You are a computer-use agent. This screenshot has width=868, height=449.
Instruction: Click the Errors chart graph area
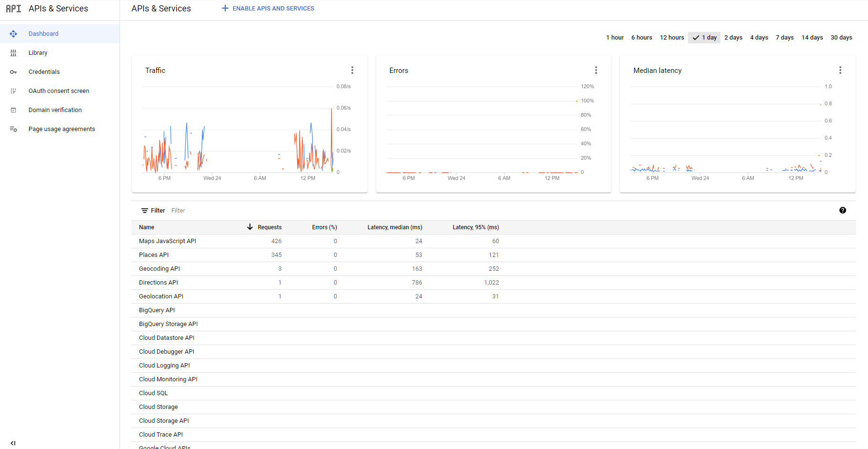(x=482, y=130)
